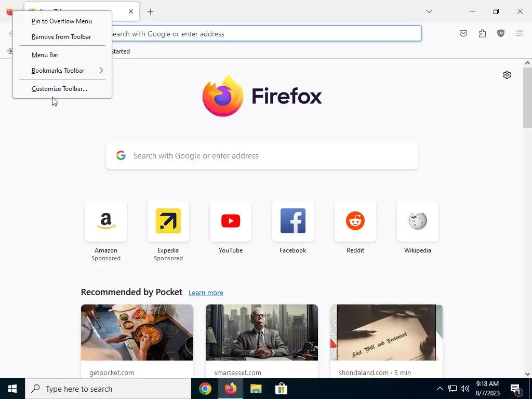
Task: Expand the Bookmarks Toolbar submenu
Action: click(x=62, y=70)
